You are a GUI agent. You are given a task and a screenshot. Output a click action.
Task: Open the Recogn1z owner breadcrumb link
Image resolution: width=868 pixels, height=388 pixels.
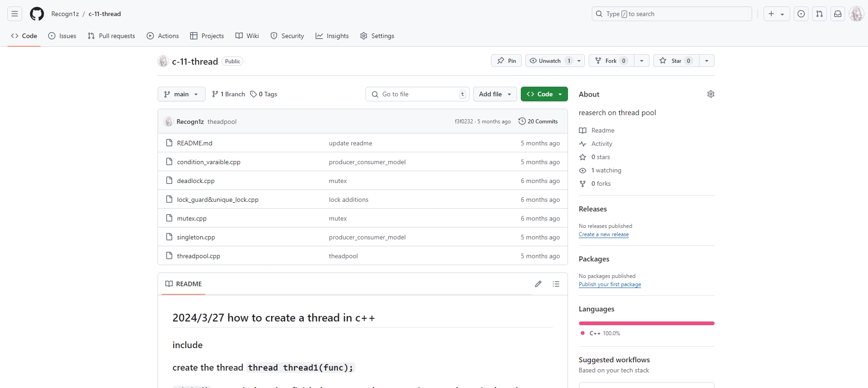(65, 14)
